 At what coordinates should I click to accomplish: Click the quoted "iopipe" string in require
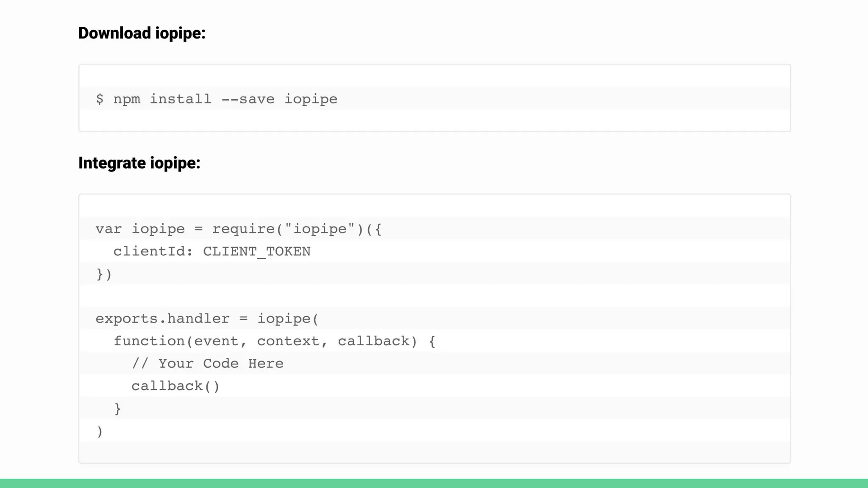(320, 229)
